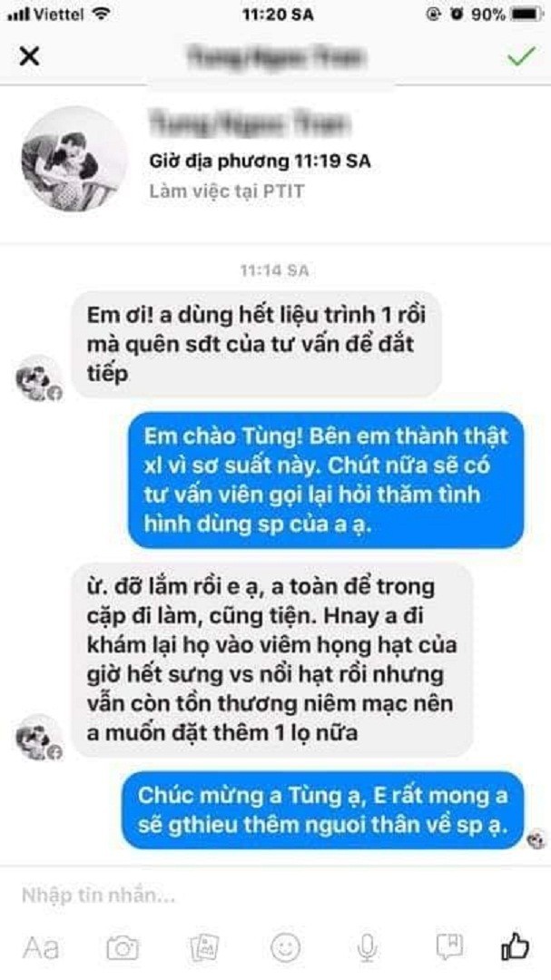Send a thumbs-up like
551x980 pixels.
[x=516, y=946]
